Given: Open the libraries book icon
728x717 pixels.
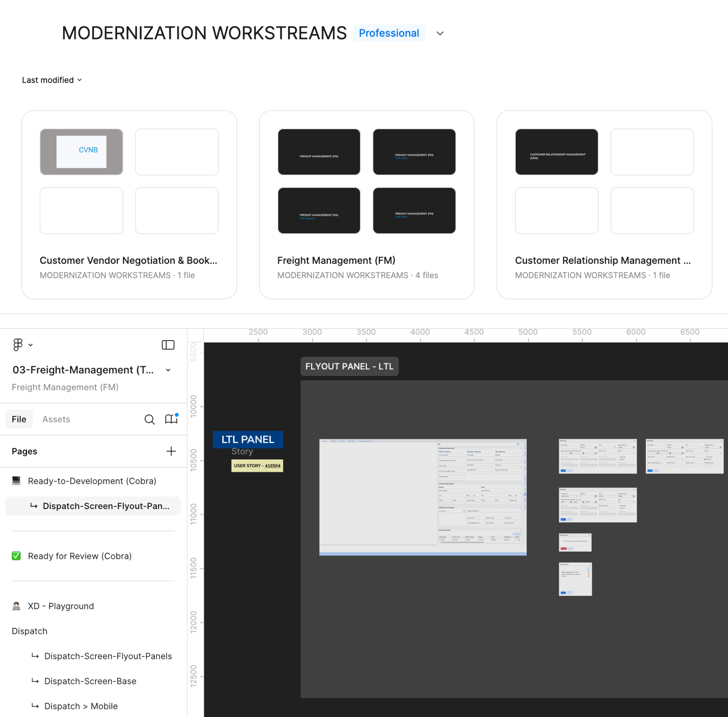Looking at the screenshot, I should pyautogui.click(x=171, y=419).
